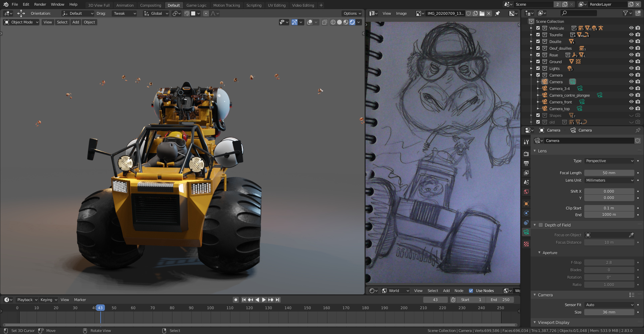This screenshot has width=644, height=334.
Task: Open the Object Constraint properties tab
Action: click(x=526, y=223)
